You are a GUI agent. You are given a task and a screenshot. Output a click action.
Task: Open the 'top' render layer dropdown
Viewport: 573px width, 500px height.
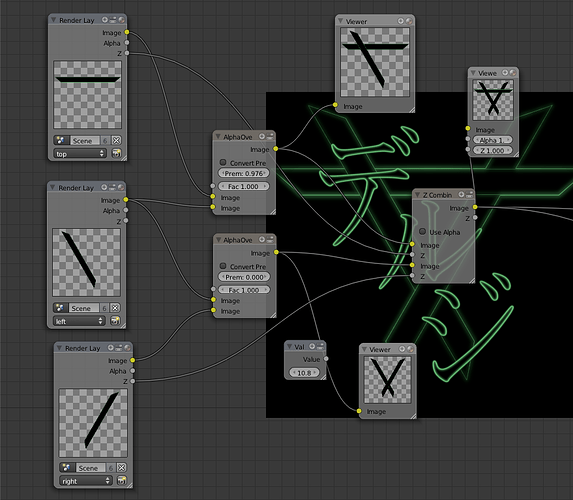80,154
